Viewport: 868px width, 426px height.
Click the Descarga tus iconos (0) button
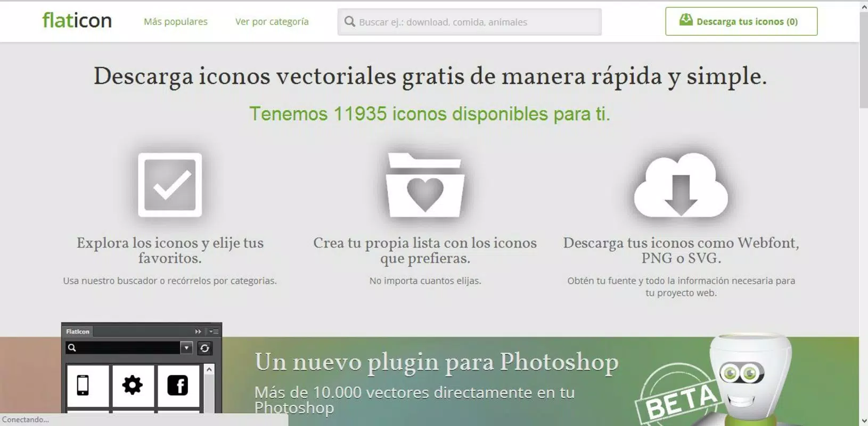pyautogui.click(x=741, y=21)
